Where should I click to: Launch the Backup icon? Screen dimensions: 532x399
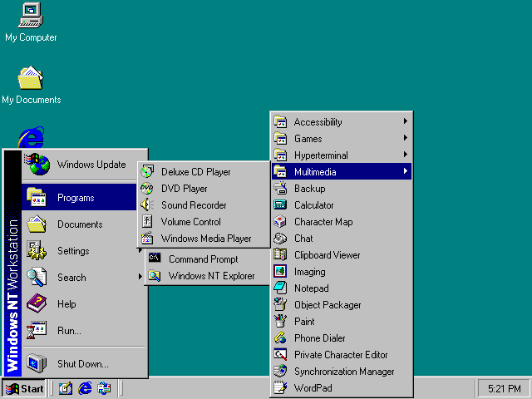[x=280, y=189]
